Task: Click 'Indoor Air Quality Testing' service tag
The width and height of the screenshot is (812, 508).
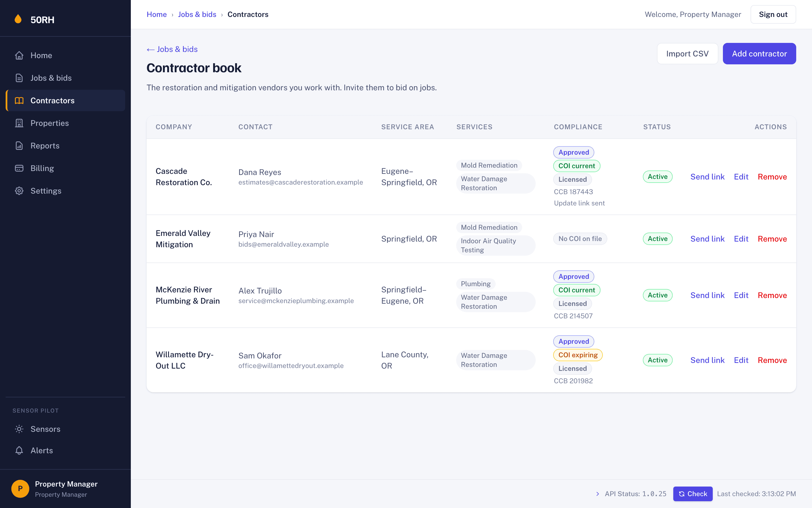Action: coord(496,246)
